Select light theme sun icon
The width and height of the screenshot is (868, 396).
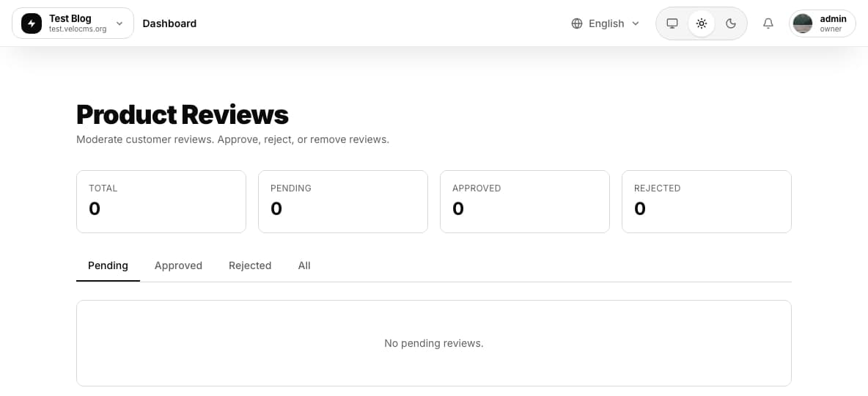(x=702, y=23)
